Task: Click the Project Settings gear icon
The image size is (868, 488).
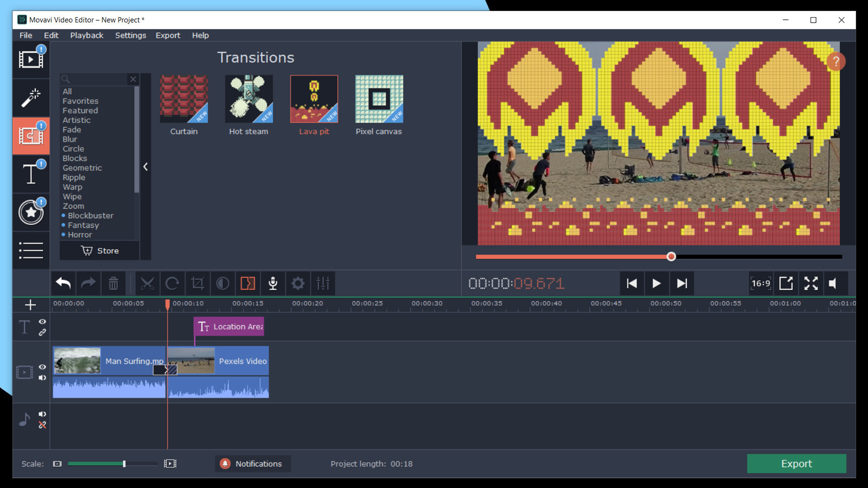Action: click(298, 283)
